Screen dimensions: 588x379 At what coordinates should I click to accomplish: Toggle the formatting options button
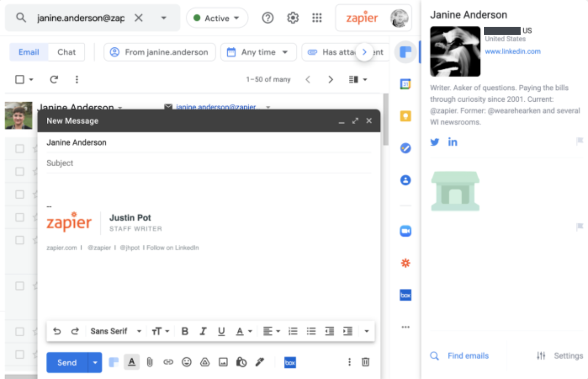click(x=132, y=362)
